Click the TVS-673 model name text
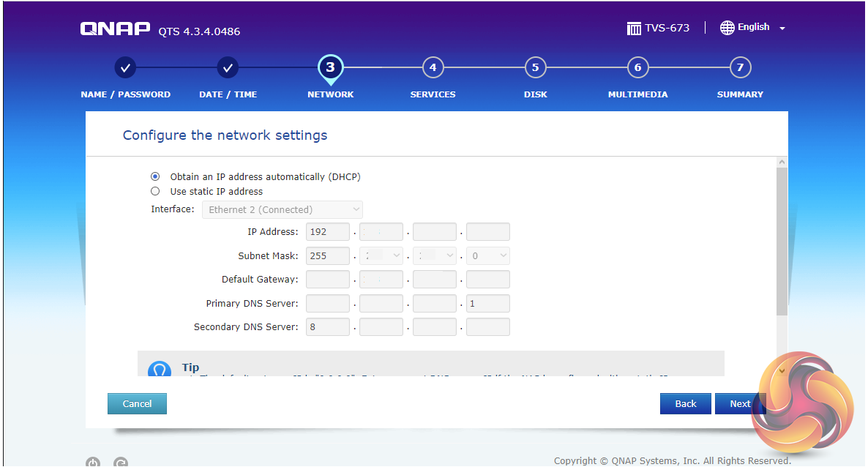Viewport: 868px width, 467px height. coord(667,28)
